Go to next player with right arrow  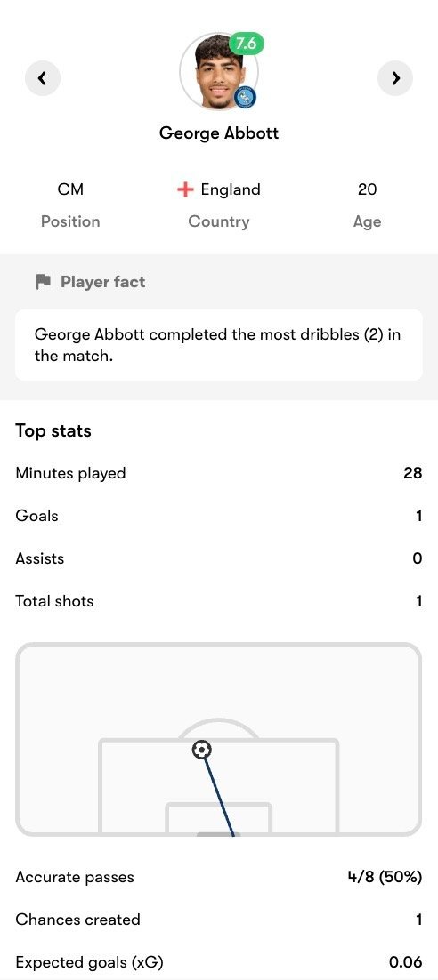395,78
